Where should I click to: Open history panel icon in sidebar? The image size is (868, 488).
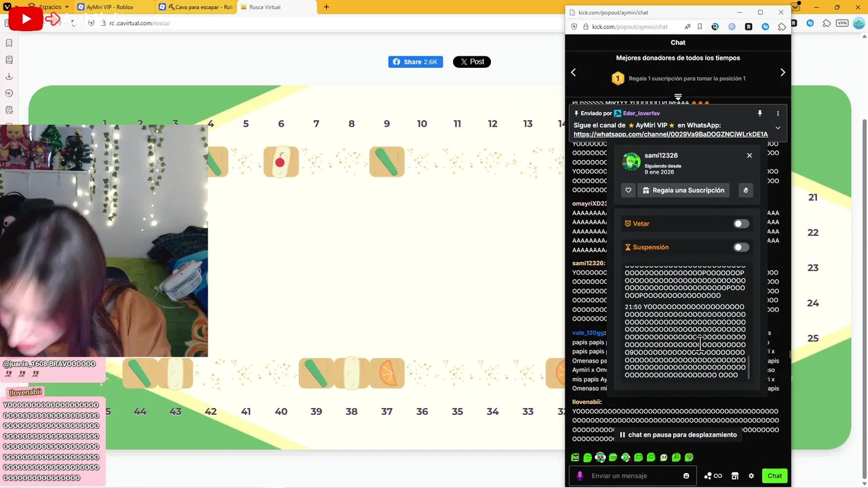9,94
